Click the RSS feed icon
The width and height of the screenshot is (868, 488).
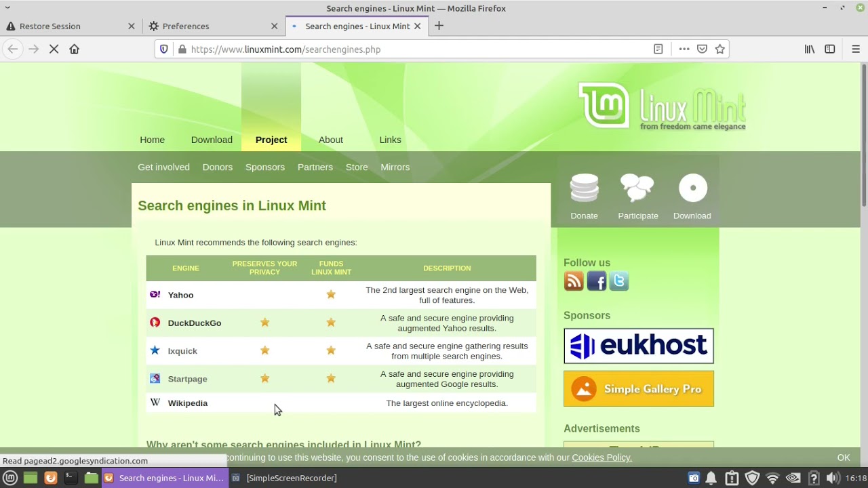tap(574, 281)
